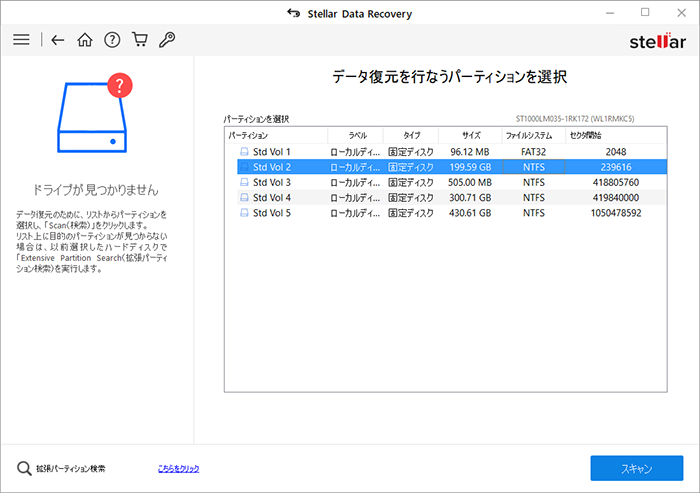700x493 pixels.
Task: Click the 199.59 GB size cell
Action: pos(470,167)
